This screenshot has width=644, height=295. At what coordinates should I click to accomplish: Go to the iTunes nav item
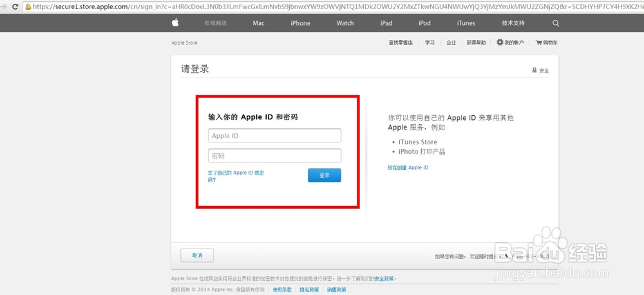coord(466,23)
